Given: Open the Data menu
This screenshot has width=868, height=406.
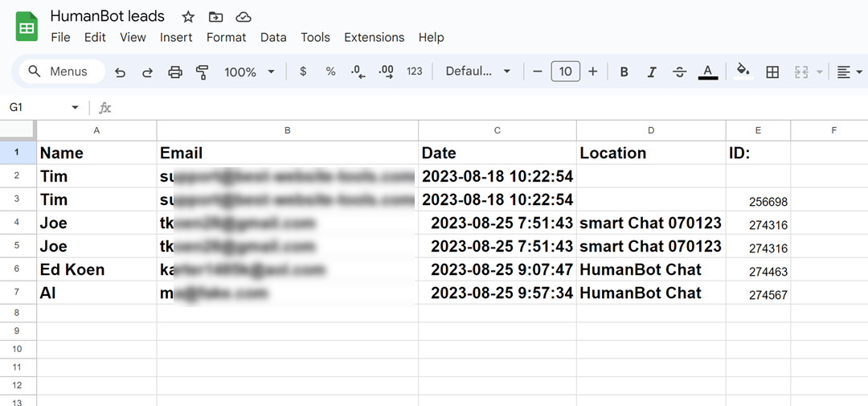Looking at the screenshot, I should click(x=273, y=37).
